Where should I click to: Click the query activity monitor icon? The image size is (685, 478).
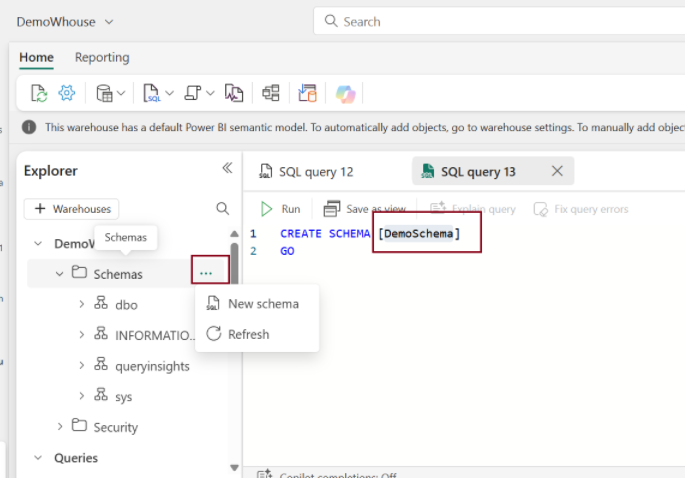pos(234,93)
